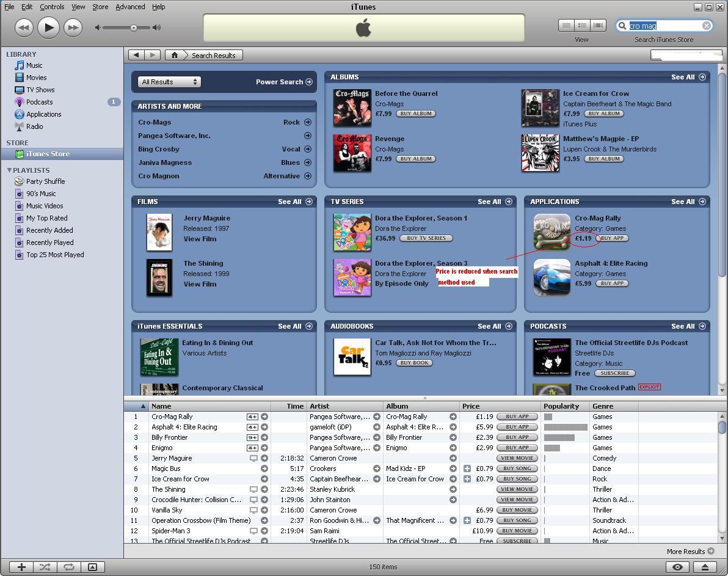Switch to list view

click(x=566, y=26)
